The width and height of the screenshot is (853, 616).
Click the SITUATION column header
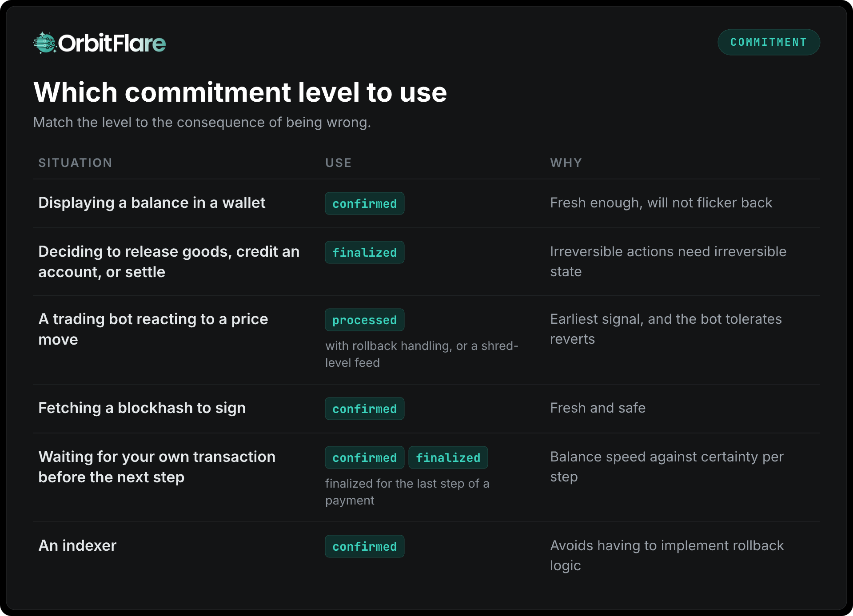point(75,163)
